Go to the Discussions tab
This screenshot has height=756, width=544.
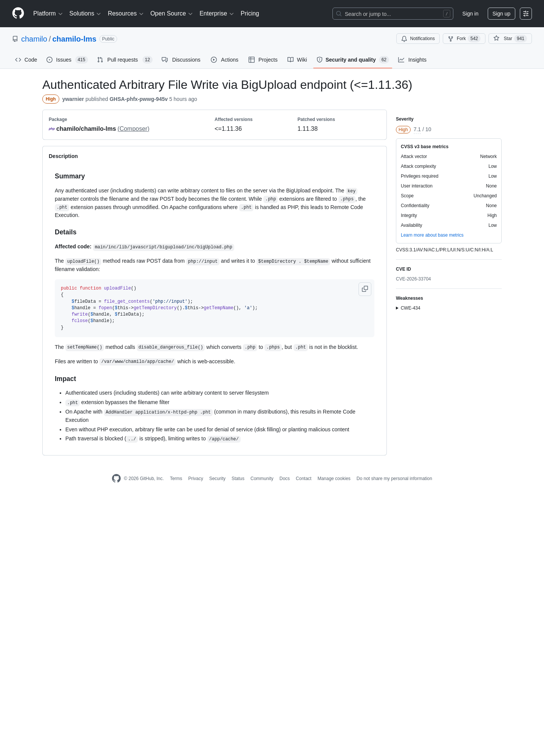(x=181, y=60)
